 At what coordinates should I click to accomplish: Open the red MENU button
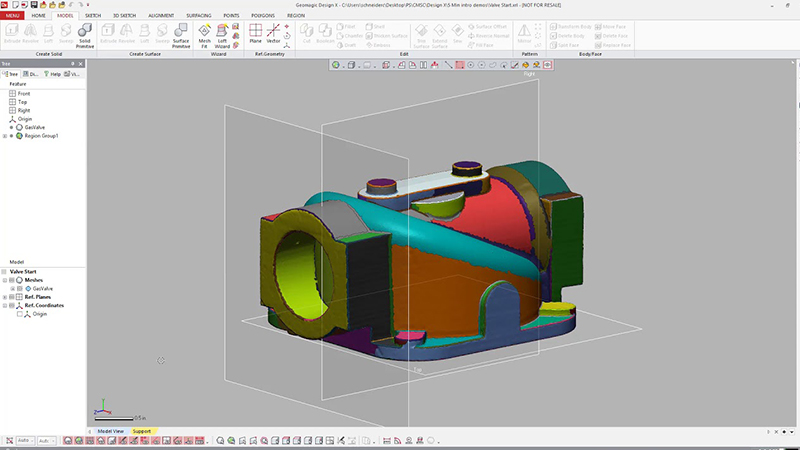coord(13,17)
